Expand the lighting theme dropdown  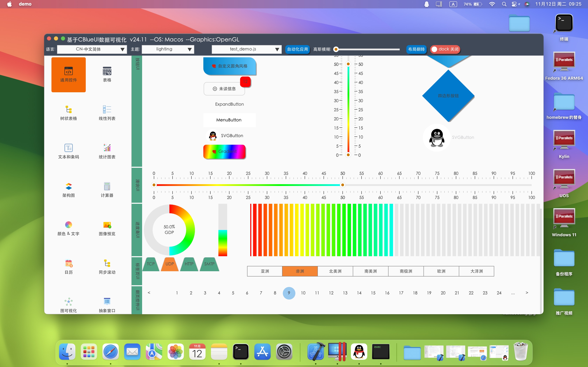[x=168, y=49]
